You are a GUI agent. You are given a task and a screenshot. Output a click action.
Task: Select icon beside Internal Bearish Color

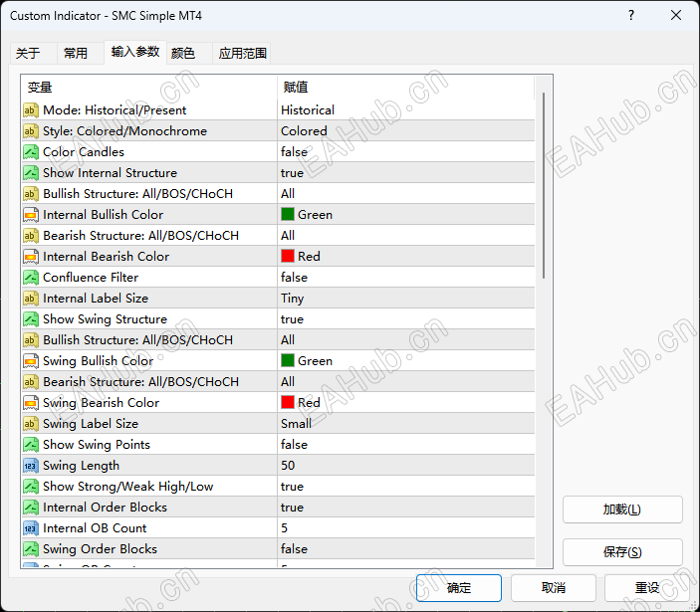coord(31,257)
